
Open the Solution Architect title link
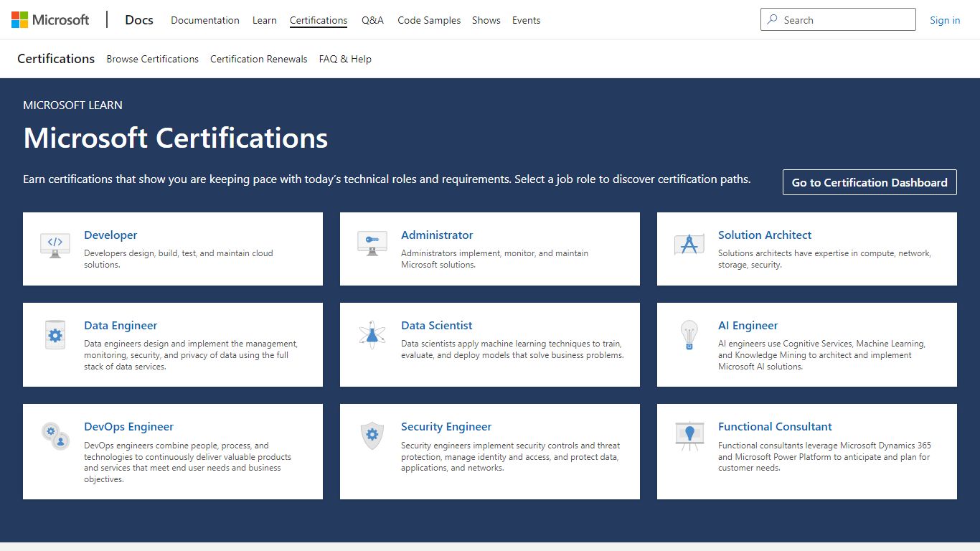click(765, 235)
